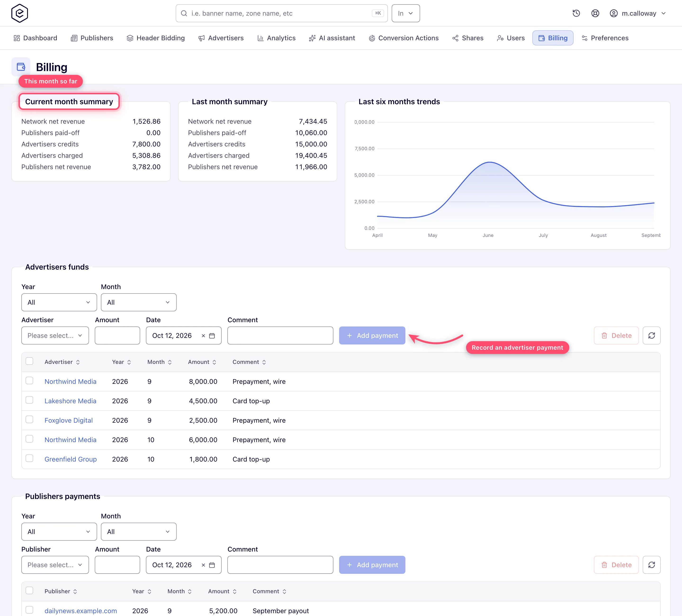Tick the Northwind Media 6,000.00 row checkbox
Image resolution: width=682 pixels, height=616 pixels.
[x=29, y=439]
